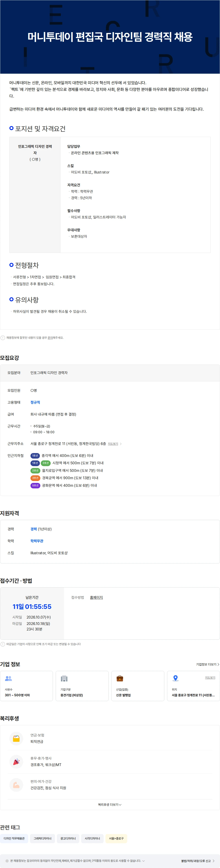Click the 산업(업종) 신문 발행업 card
This screenshot has height=868, width=220.
pos(137,686)
